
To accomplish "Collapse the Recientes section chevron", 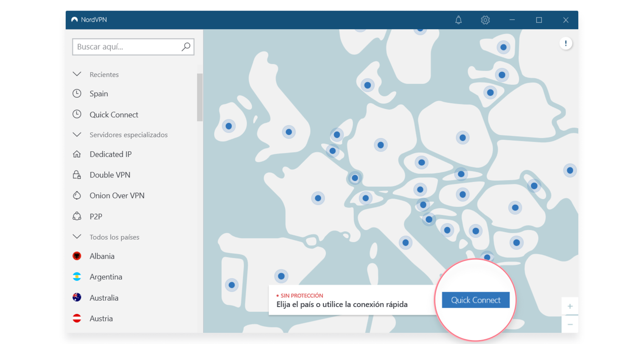I will [77, 74].
